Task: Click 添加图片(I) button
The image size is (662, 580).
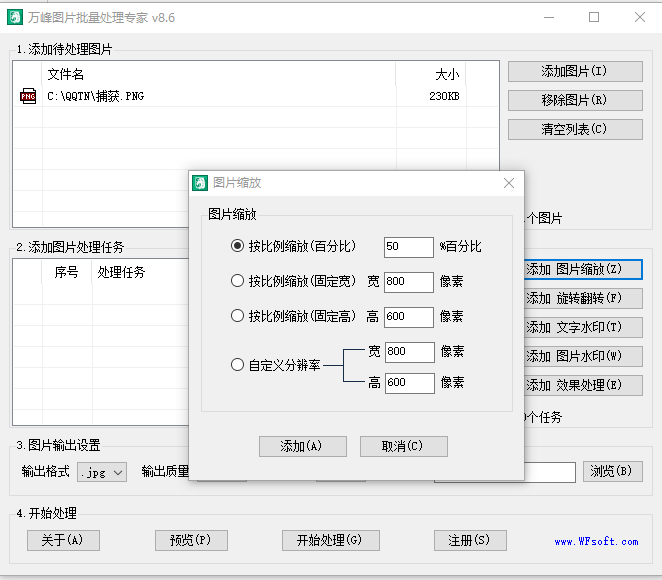Action: click(575, 71)
